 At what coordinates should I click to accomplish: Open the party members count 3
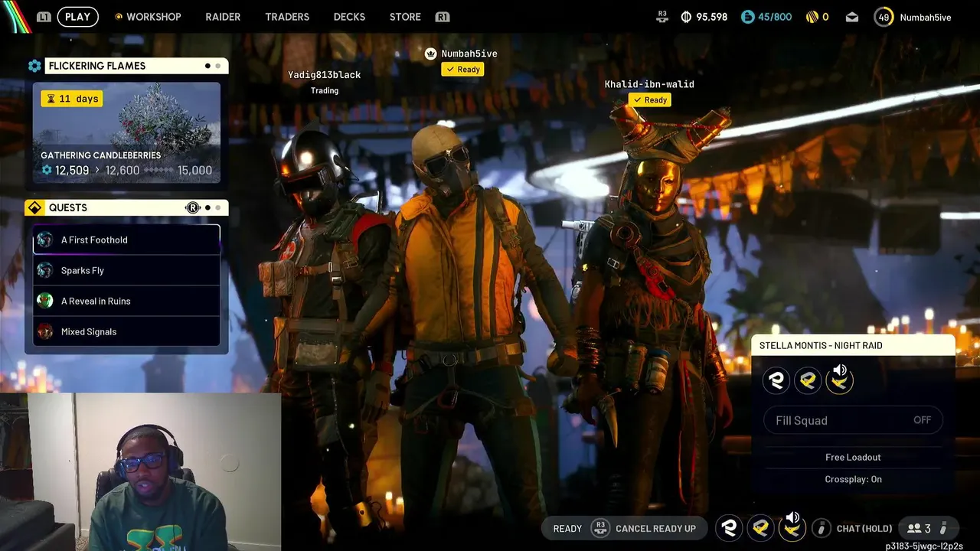pos(919,528)
